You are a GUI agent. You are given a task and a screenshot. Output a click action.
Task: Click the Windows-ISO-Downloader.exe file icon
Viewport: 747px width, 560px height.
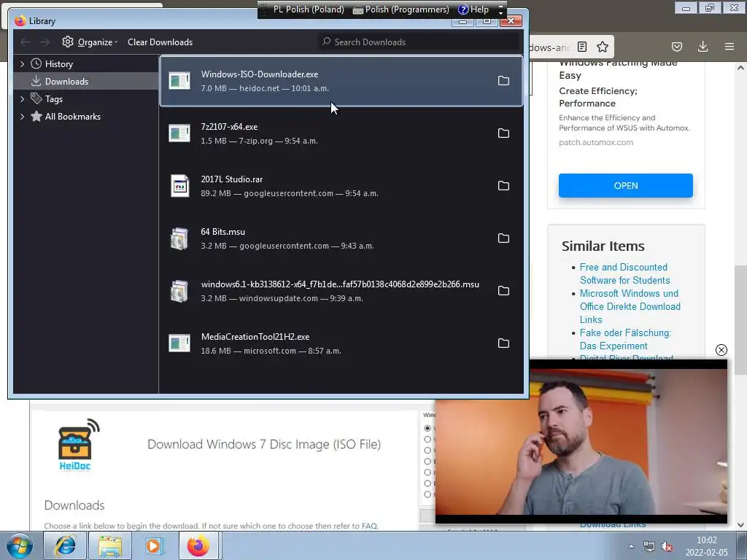click(179, 81)
